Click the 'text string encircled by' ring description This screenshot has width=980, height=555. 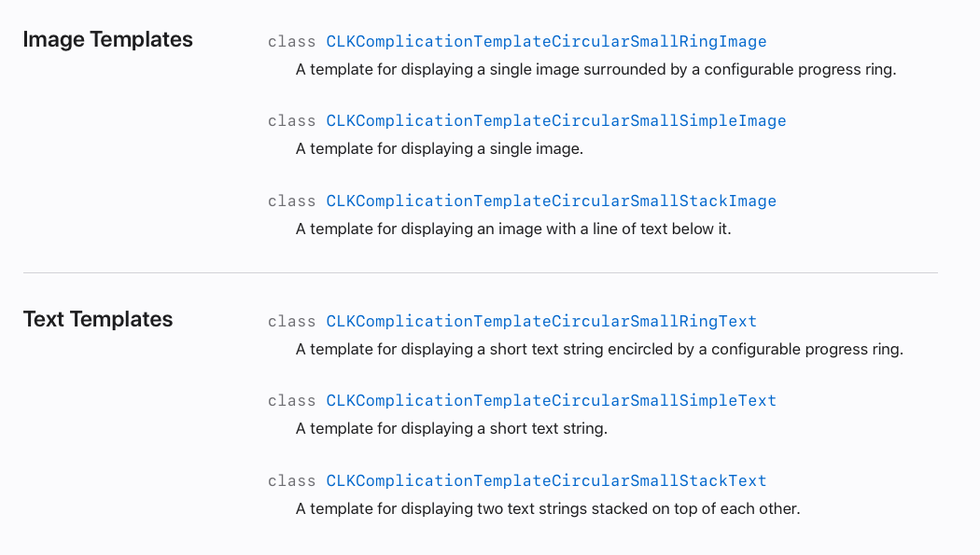(599, 349)
